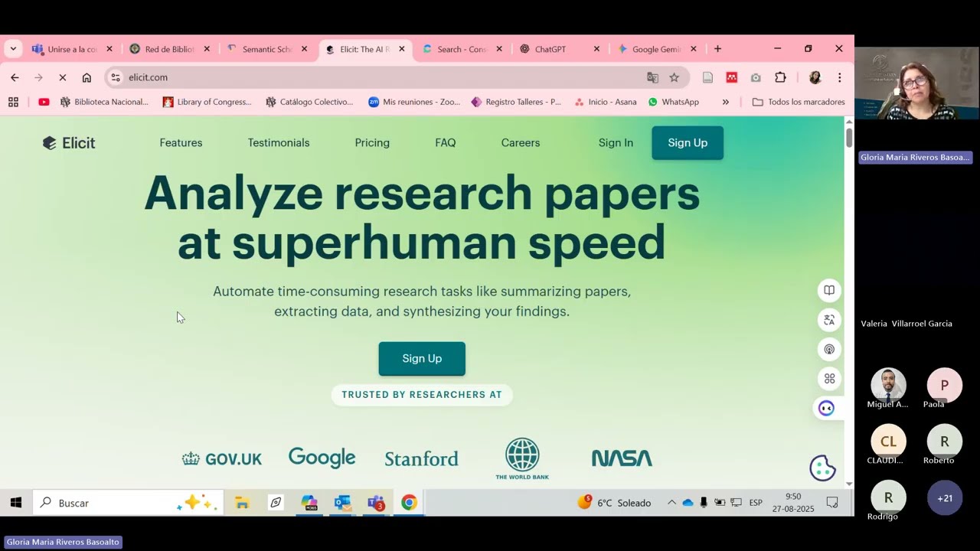Open the Library of Congress bookmark

[207, 102]
